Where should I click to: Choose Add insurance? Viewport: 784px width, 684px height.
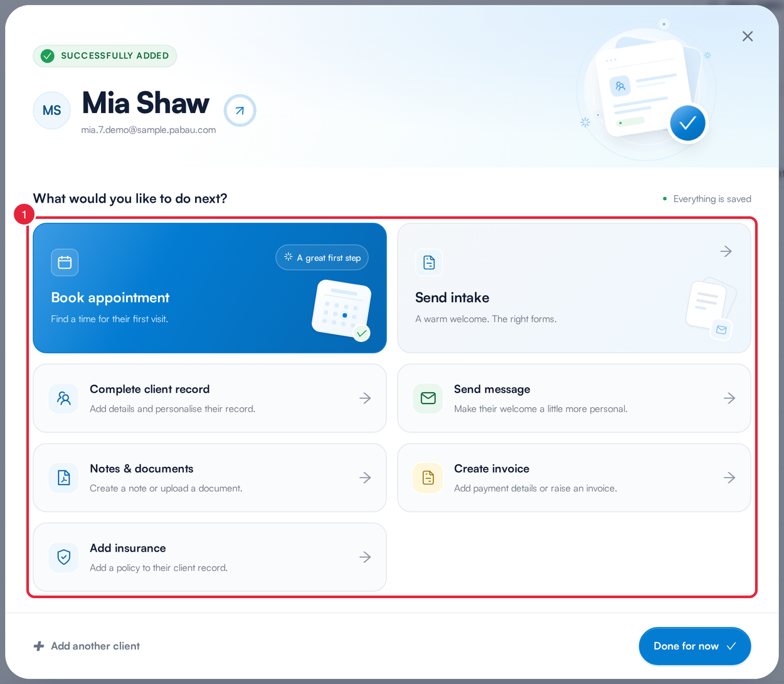click(209, 557)
